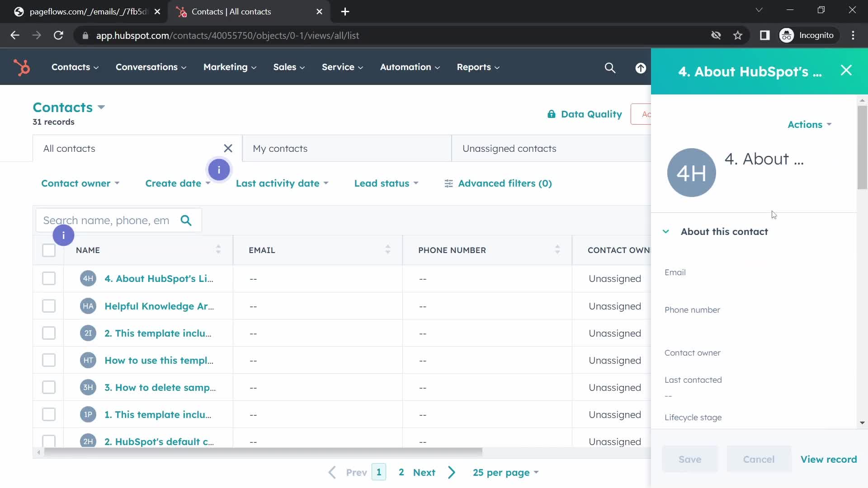
Task: Tick checkbox for 3. How to delete samp...
Action: (x=49, y=388)
